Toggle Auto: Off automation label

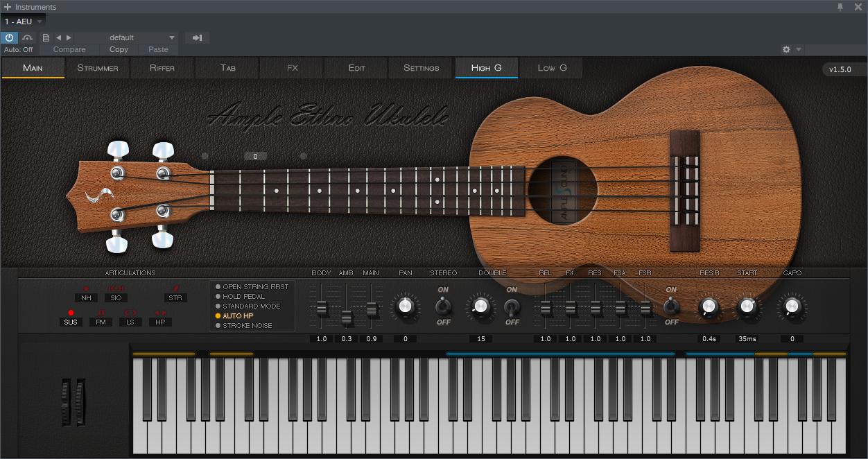(x=19, y=49)
